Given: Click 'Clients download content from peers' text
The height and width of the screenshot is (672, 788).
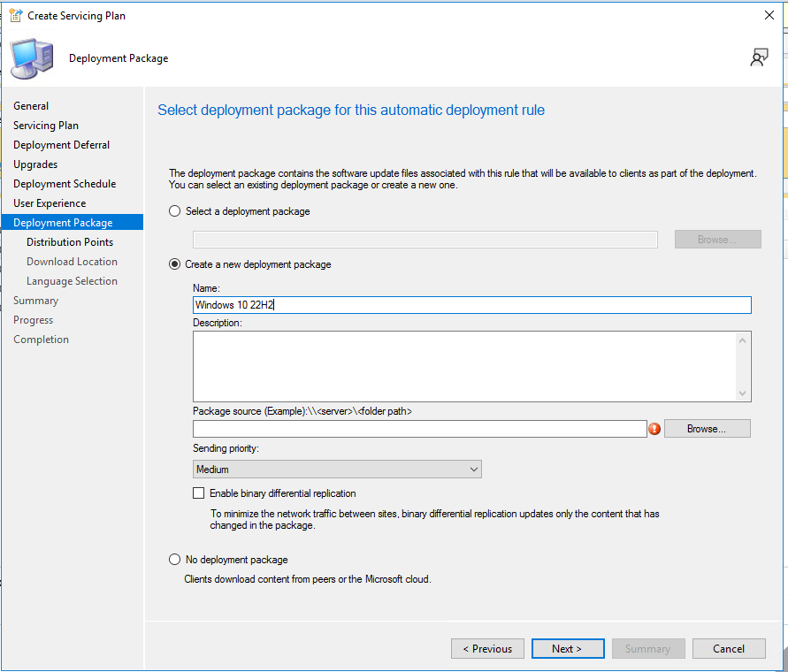Looking at the screenshot, I should [x=308, y=579].
